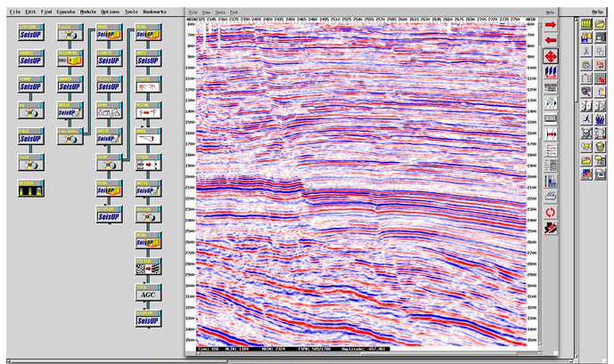Toggle the blue indicator on XYMAP module
614x364 pixels.
(42, 79)
